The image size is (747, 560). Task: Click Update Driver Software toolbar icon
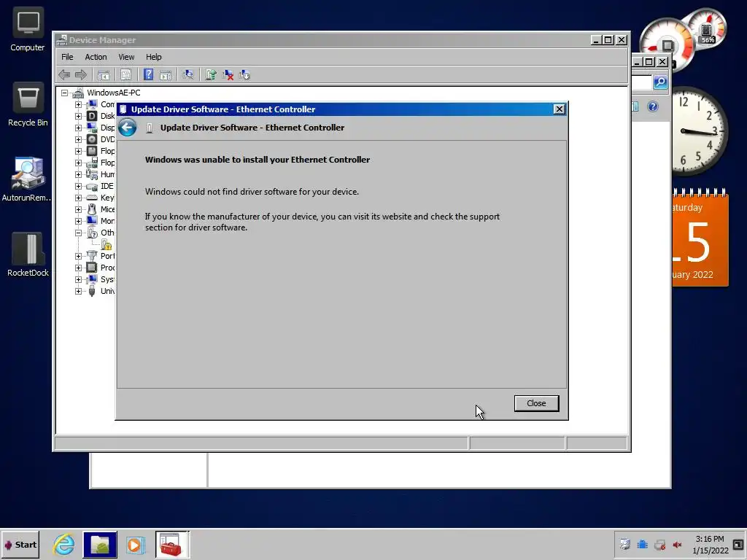pos(211,74)
